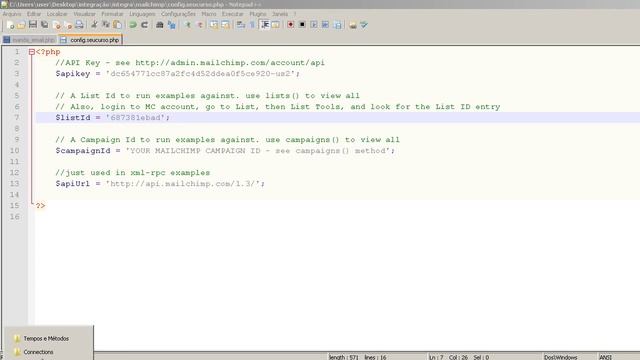Click the Paste toolbar icon
Screen dimensions: 640x360
117,25
